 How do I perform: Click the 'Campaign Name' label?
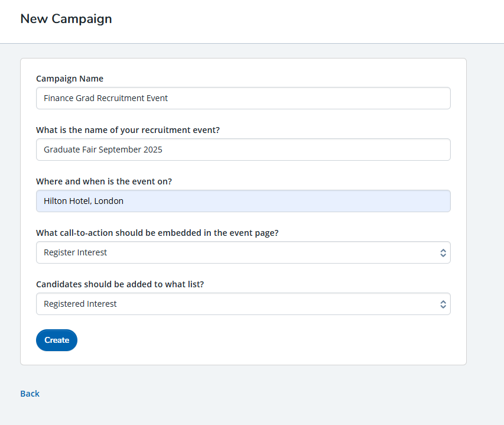click(70, 79)
